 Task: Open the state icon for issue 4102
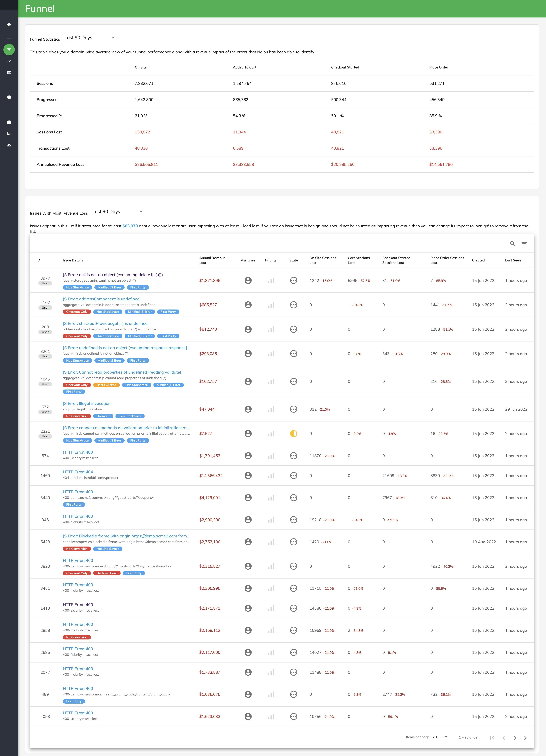(293, 305)
